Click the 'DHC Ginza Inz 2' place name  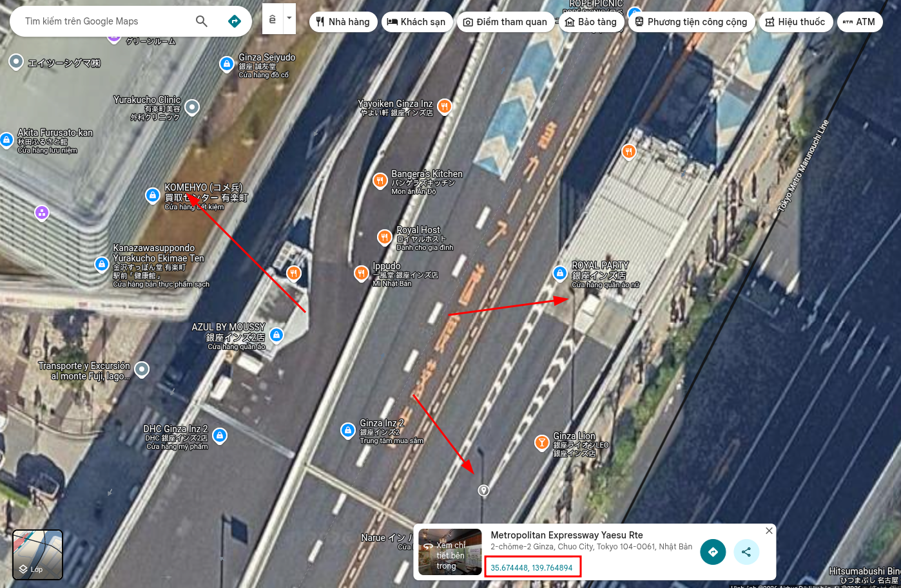(175, 429)
